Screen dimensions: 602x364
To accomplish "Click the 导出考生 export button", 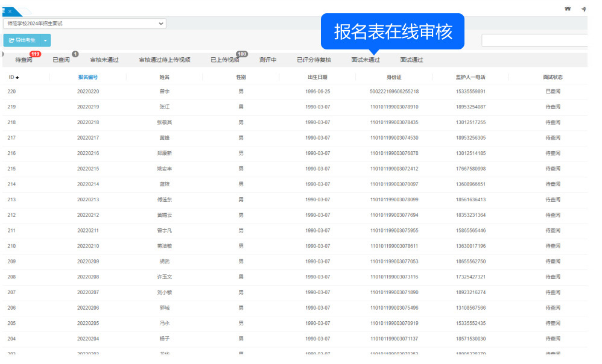I will 22,40.
